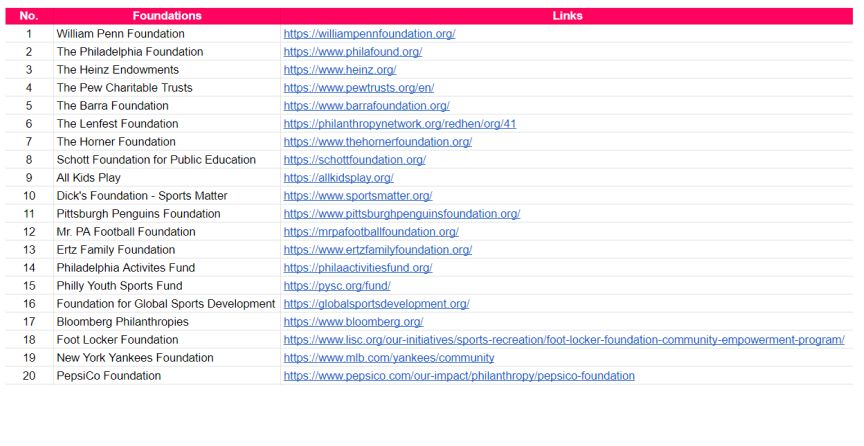Select the 'Pittsburgh Penguins Foundation' cell
The image size is (864, 446).
pyautogui.click(x=167, y=214)
